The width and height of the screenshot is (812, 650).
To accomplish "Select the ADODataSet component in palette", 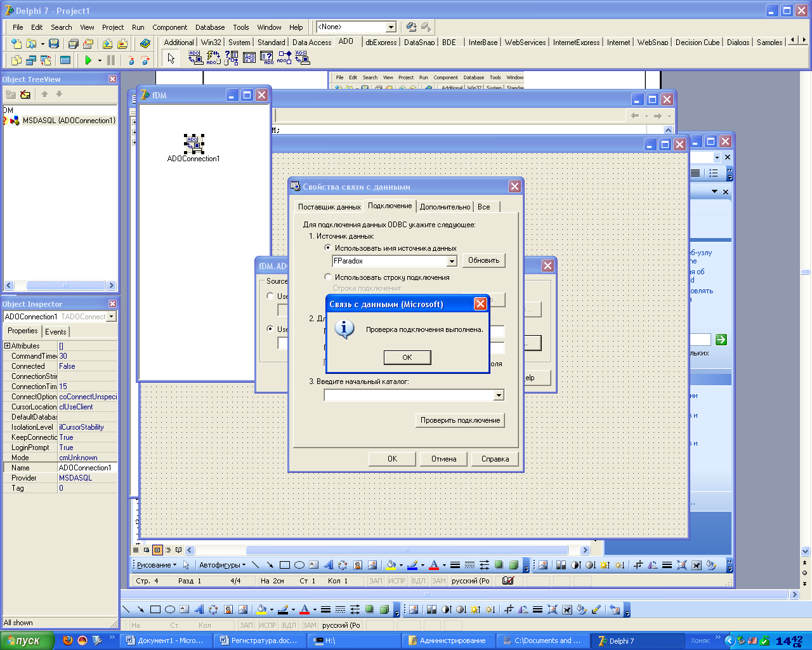I will click(232, 58).
